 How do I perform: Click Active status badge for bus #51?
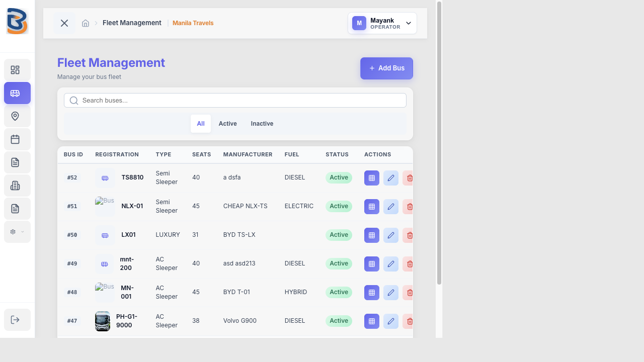tap(339, 206)
